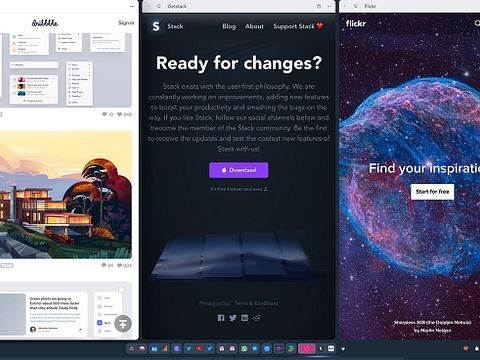This screenshot has width=480, height=360.
Task: Select the pink Dribbble dock icon
Action: click(307, 349)
